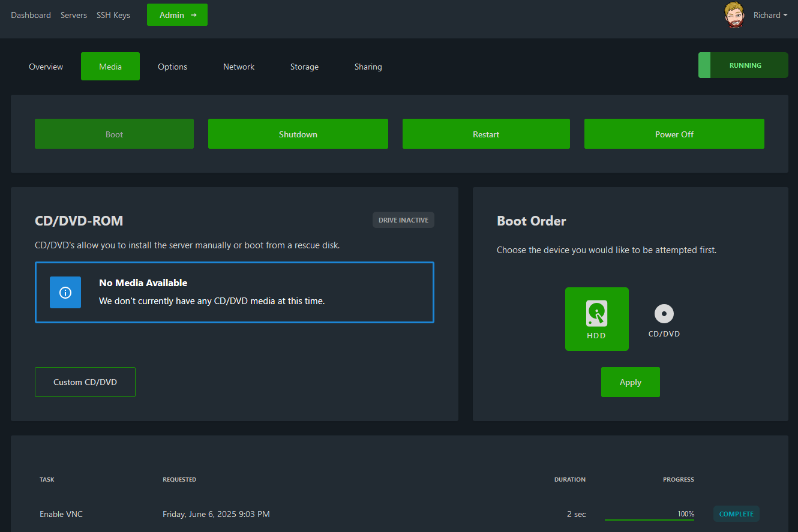Click the 2 sec duration value
Image resolution: width=798 pixels, height=532 pixels.
coord(577,514)
